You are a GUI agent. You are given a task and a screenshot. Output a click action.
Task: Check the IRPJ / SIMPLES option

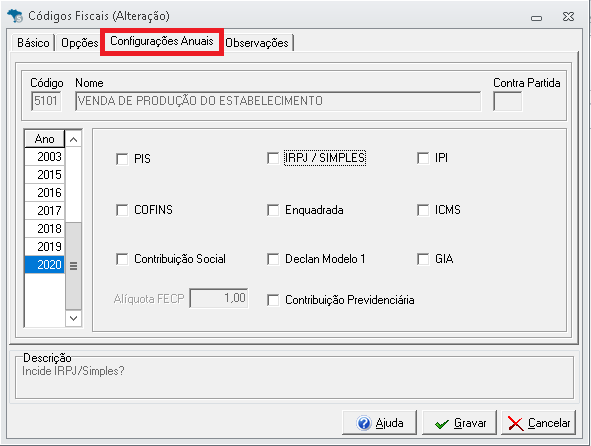coord(273,158)
